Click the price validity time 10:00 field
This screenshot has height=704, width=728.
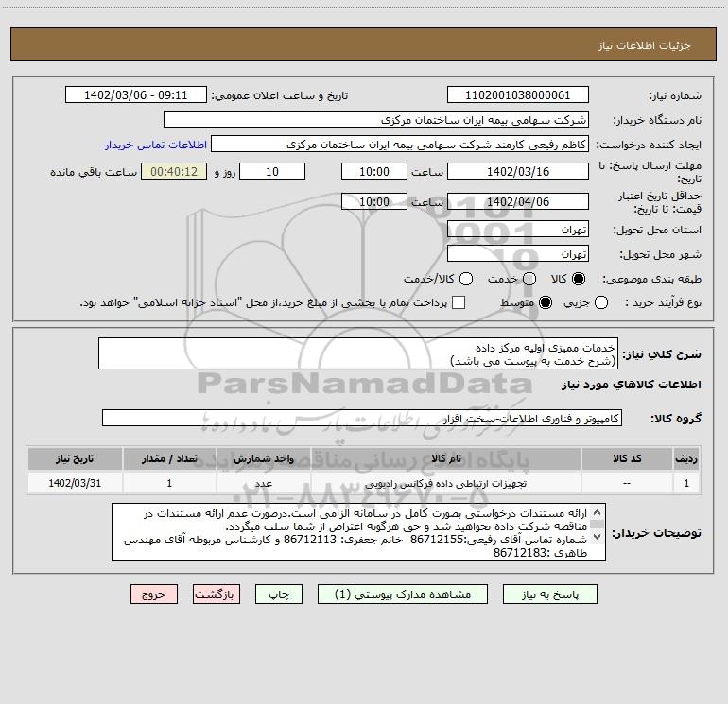pos(374,201)
